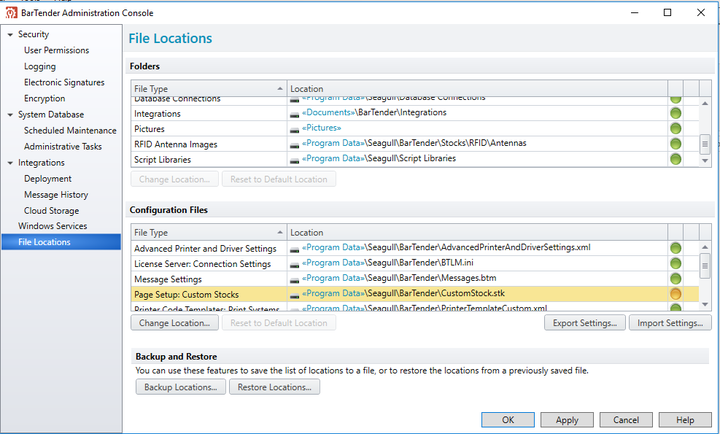Collapse the System Database tree node
Screen dimensions: 720x434
click(10, 115)
